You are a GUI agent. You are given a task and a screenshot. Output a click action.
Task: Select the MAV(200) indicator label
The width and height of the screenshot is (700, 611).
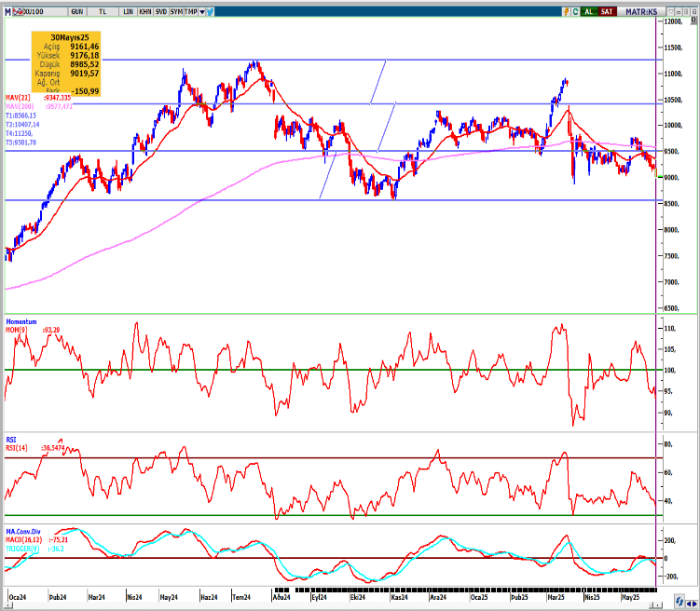pos(20,106)
